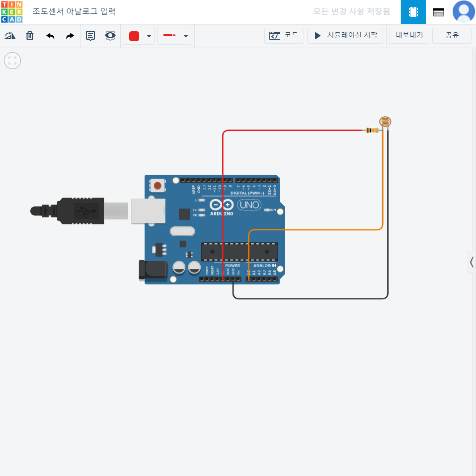Expand the wire color dropdown arrow
Viewport: 476px width, 476px height.
[x=149, y=36]
